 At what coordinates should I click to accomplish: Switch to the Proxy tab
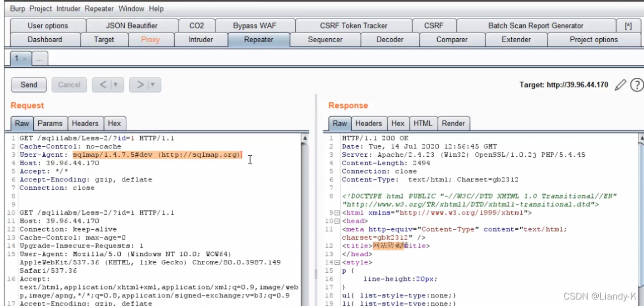150,40
